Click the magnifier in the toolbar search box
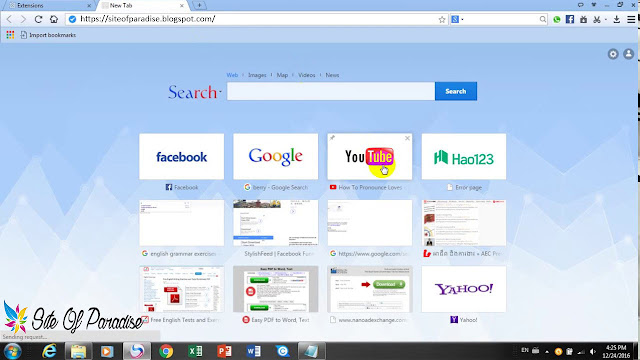The height and width of the screenshot is (360, 640). click(542, 19)
